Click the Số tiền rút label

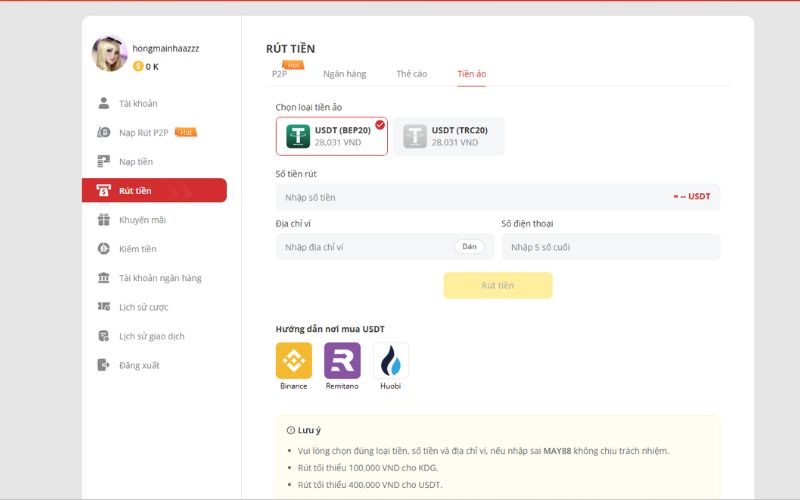coord(296,174)
